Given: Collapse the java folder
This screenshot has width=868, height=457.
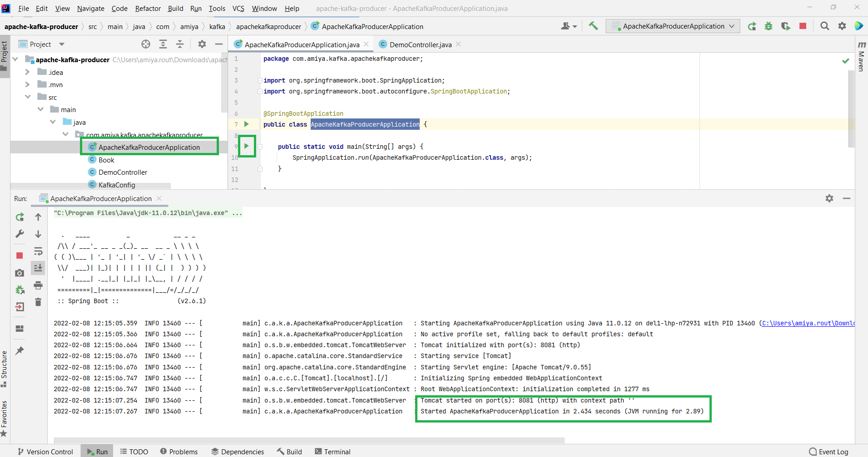Looking at the screenshot, I should click(x=53, y=122).
